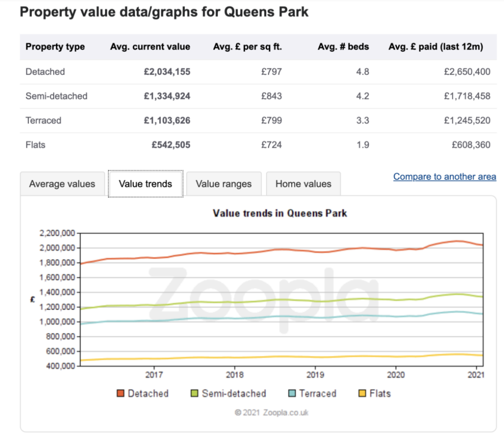The width and height of the screenshot is (504, 436).
Task: Click the Avg. # beds column header
Action: 343,47
